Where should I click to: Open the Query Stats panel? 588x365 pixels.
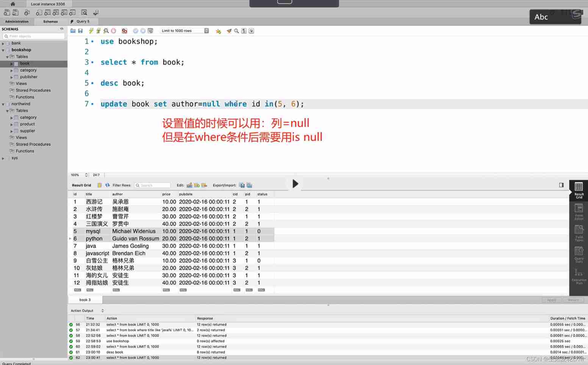pyautogui.click(x=579, y=255)
